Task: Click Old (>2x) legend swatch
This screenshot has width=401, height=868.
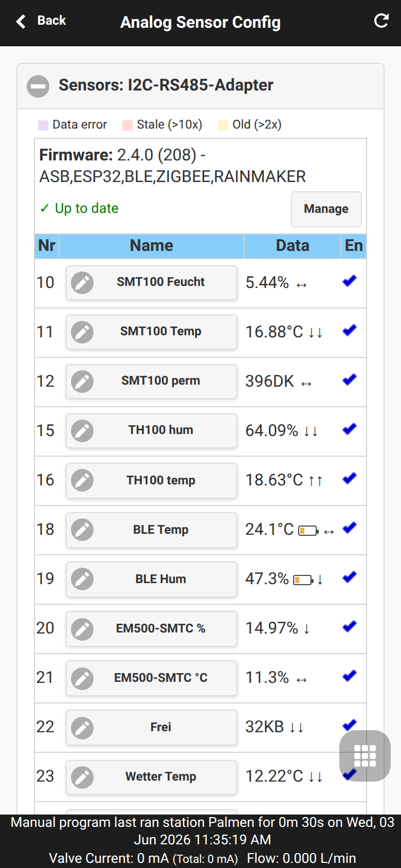Action: coord(223,125)
